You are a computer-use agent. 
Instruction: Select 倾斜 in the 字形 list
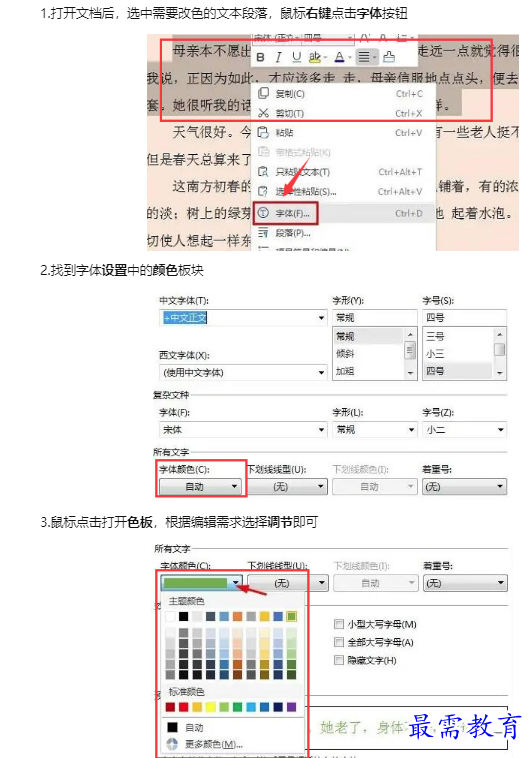click(368, 354)
